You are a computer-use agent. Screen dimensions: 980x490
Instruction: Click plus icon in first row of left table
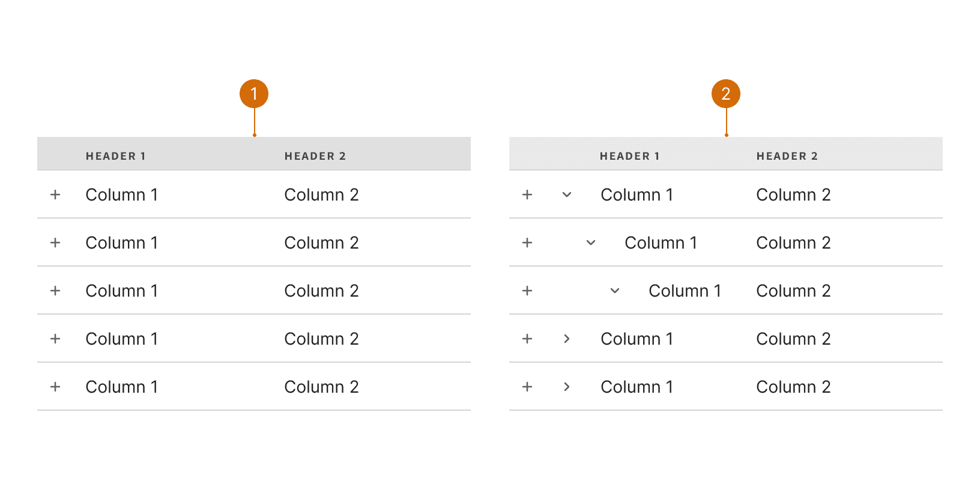(x=55, y=195)
